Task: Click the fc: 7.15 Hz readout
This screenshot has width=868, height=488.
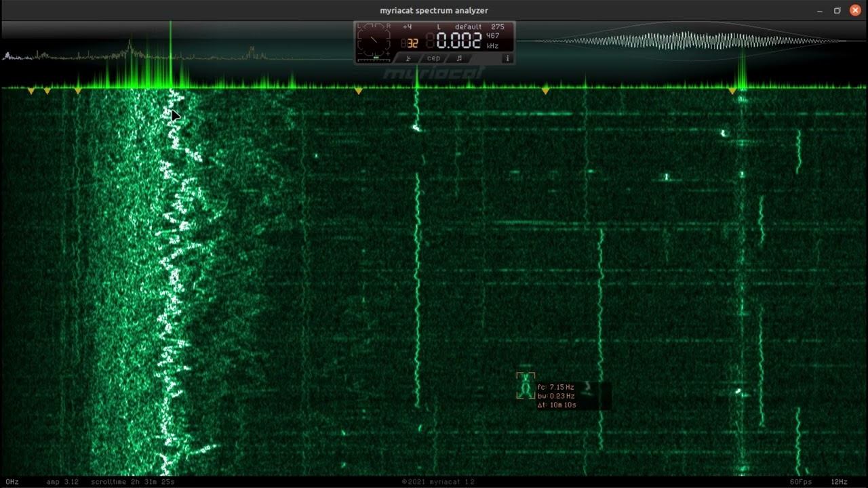Action: (x=555, y=387)
